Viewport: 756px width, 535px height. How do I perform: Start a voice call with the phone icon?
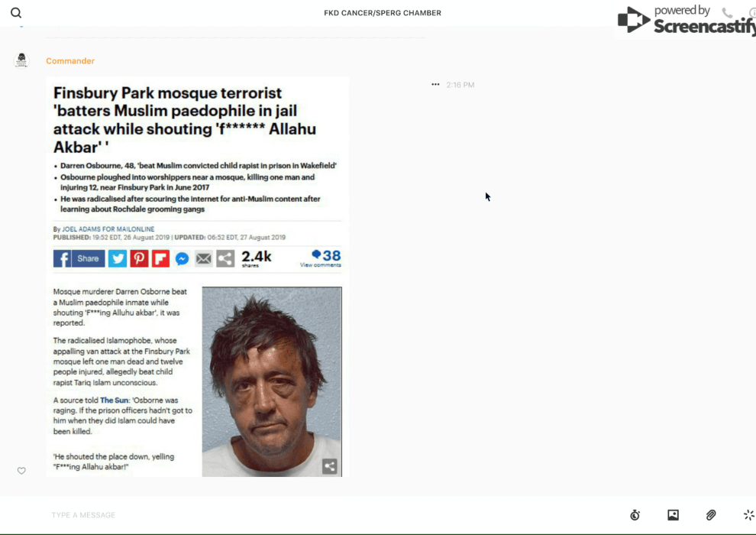point(727,13)
